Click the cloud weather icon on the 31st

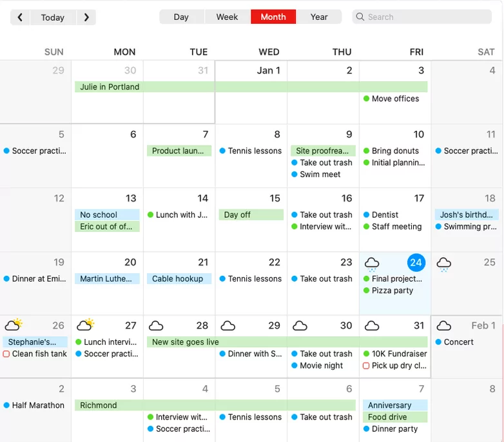tap(372, 326)
